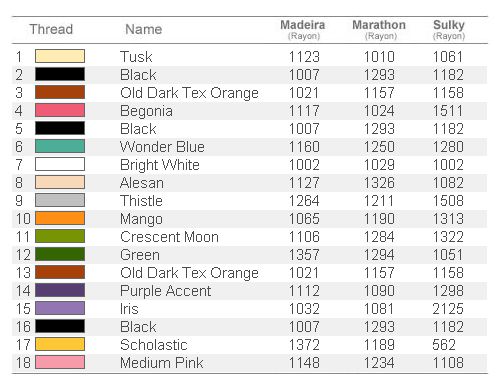Click Sulky code 562 for Scholastic
This screenshot has width=500, height=384.
coord(444,345)
